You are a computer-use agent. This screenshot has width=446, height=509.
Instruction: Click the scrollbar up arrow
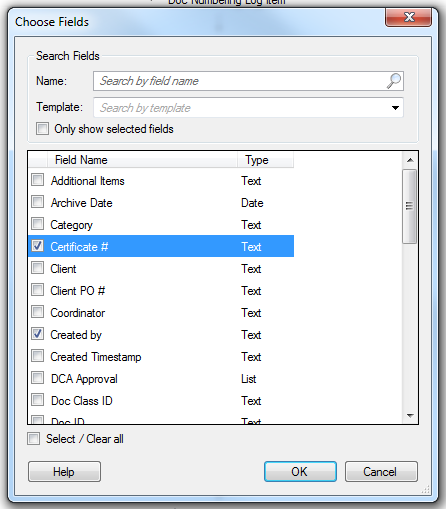click(410, 160)
